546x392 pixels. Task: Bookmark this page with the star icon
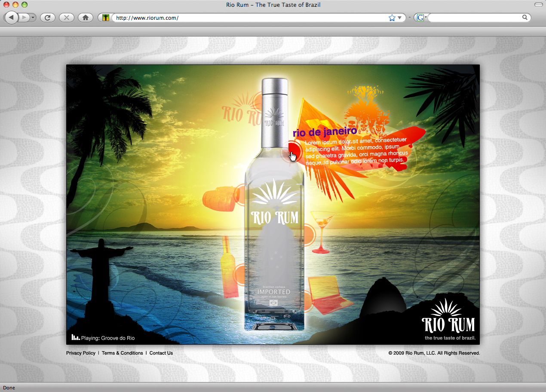coord(392,18)
